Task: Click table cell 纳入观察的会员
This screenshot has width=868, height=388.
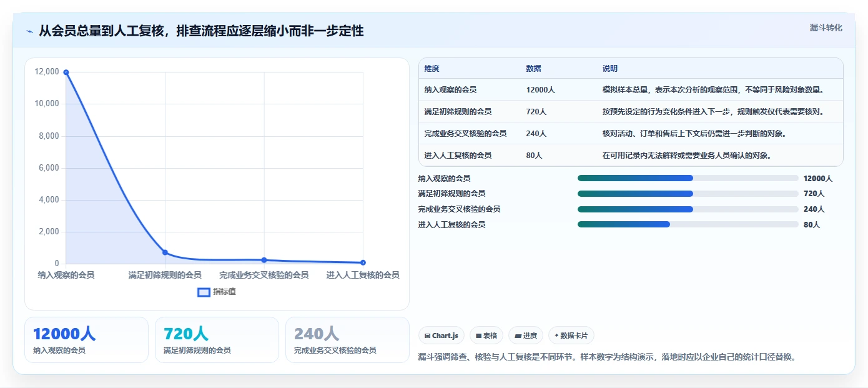Action: (450, 90)
